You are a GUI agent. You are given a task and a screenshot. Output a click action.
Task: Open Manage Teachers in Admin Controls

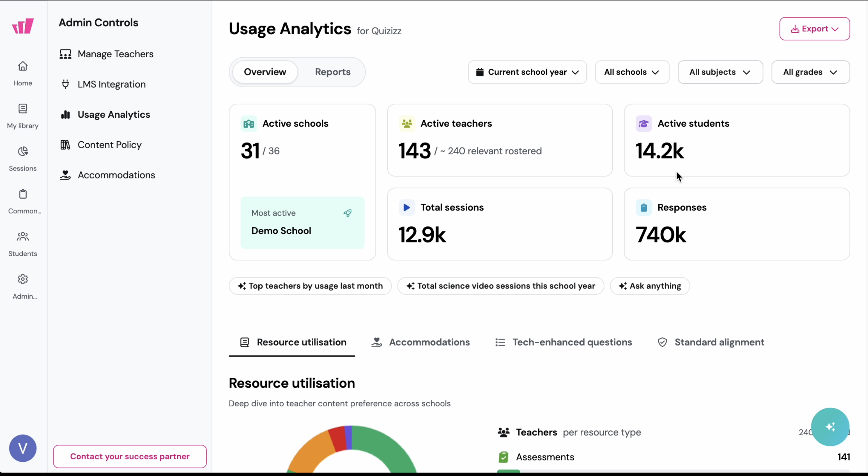click(116, 54)
